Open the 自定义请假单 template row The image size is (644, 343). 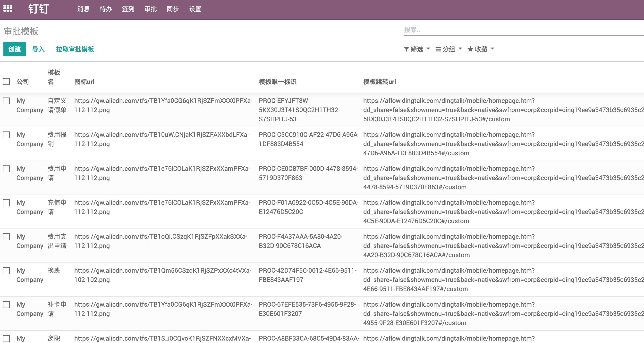click(x=322, y=110)
